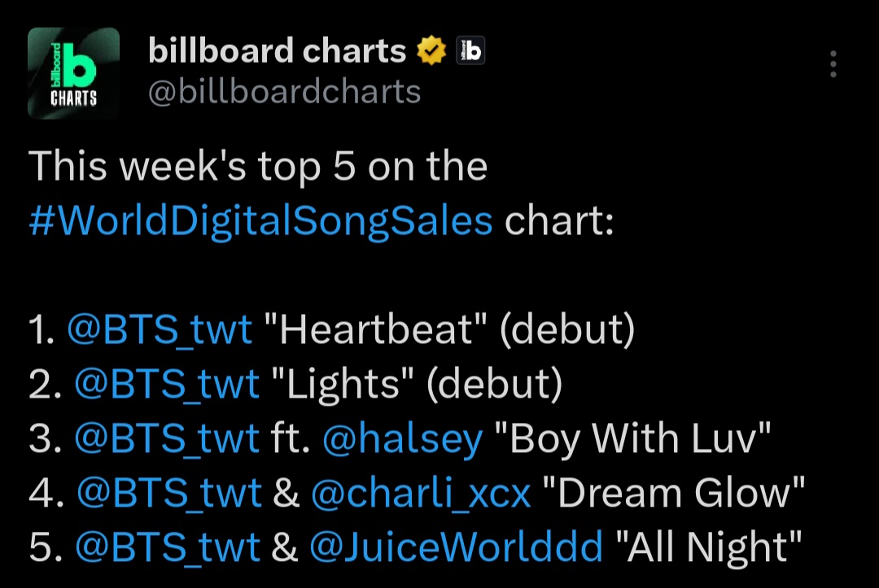Open the #WorldDigitalSongSales hashtag
The height and width of the screenshot is (588, 879).
coord(260,221)
